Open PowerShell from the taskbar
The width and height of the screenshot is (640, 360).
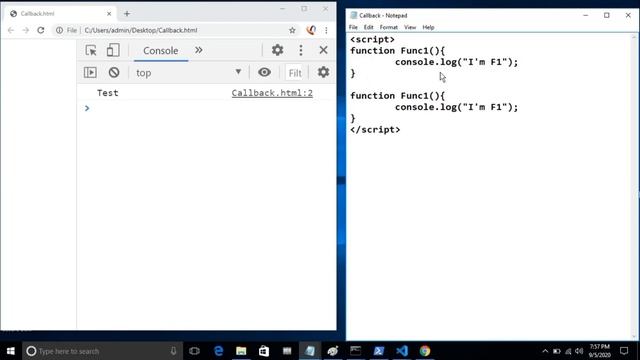378,351
